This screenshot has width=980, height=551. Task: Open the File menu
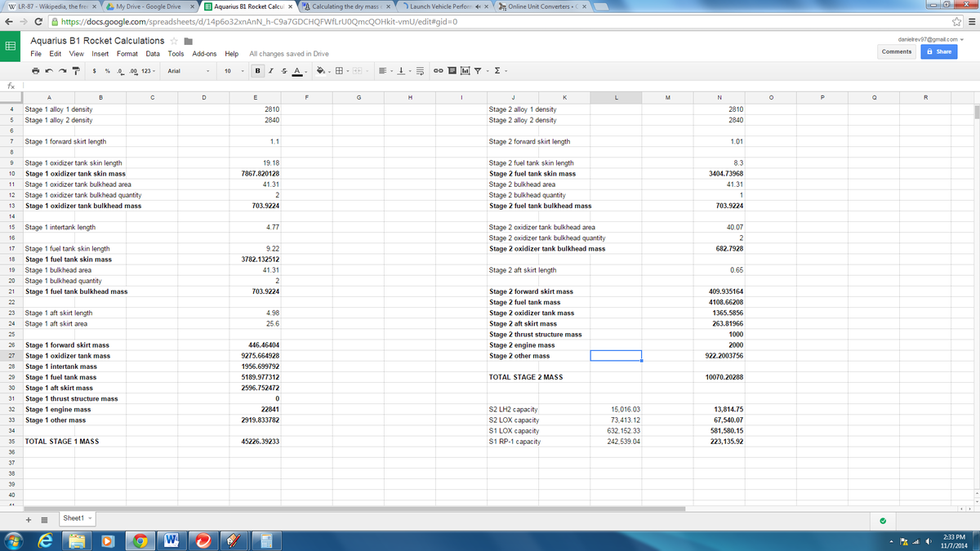click(36, 54)
